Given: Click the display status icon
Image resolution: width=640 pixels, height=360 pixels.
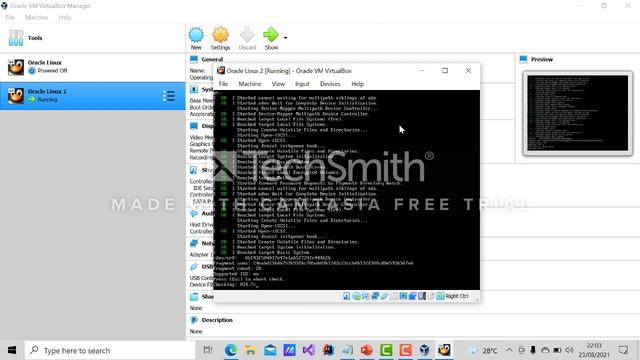Looking at the screenshot, I should coord(403,296).
